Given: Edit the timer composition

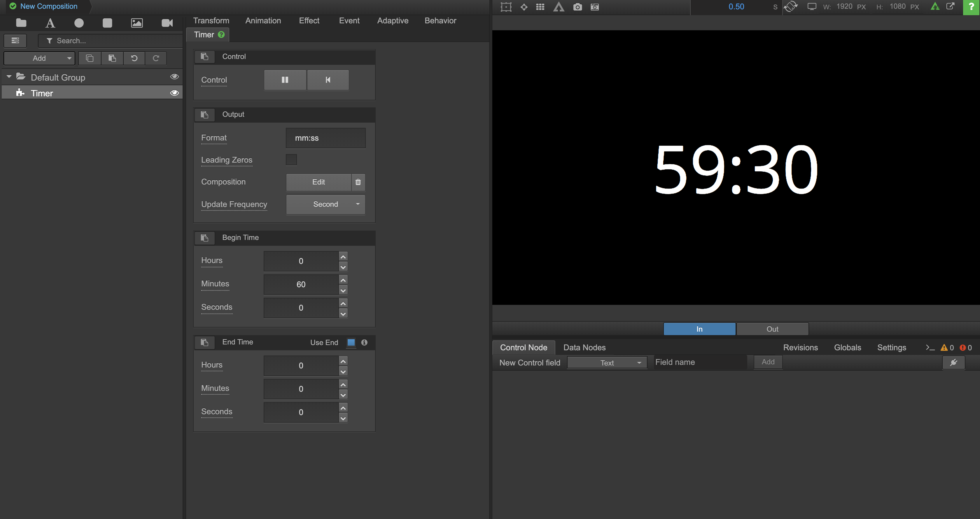Looking at the screenshot, I should tap(318, 182).
